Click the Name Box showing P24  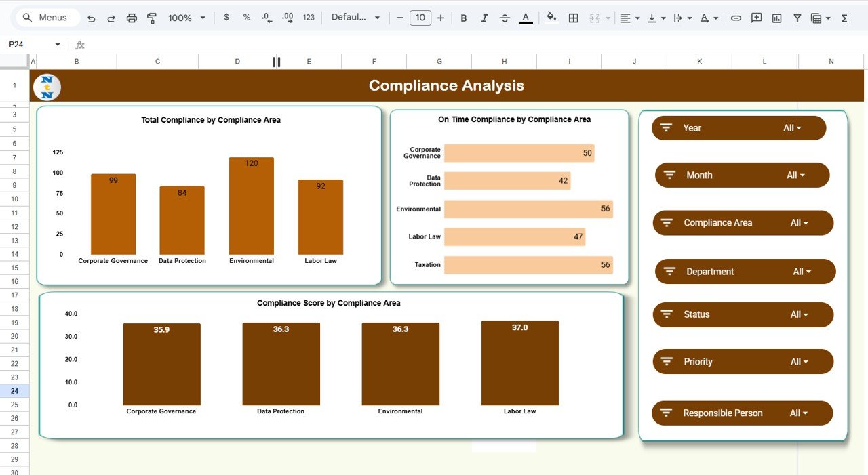coord(27,43)
